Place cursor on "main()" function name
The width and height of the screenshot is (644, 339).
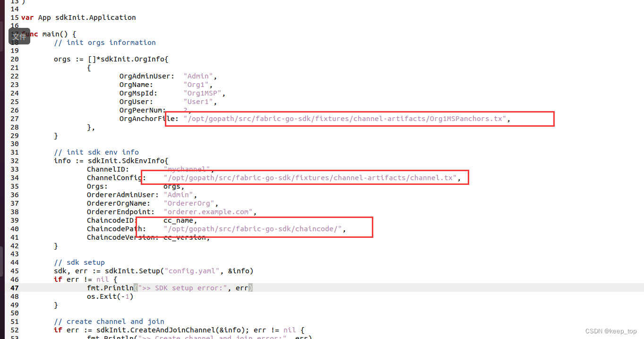(55, 34)
